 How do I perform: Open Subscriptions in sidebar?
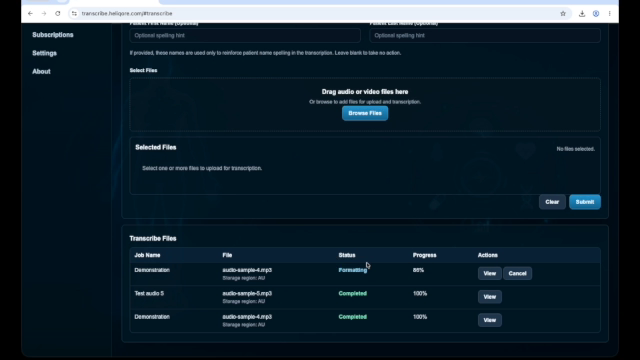53,35
